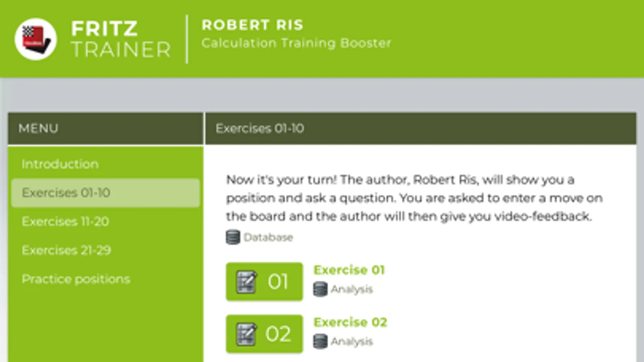Viewport: 644px width, 362px height.
Task: Click the Analysis database icon under Exercise 02
Action: (320, 341)
